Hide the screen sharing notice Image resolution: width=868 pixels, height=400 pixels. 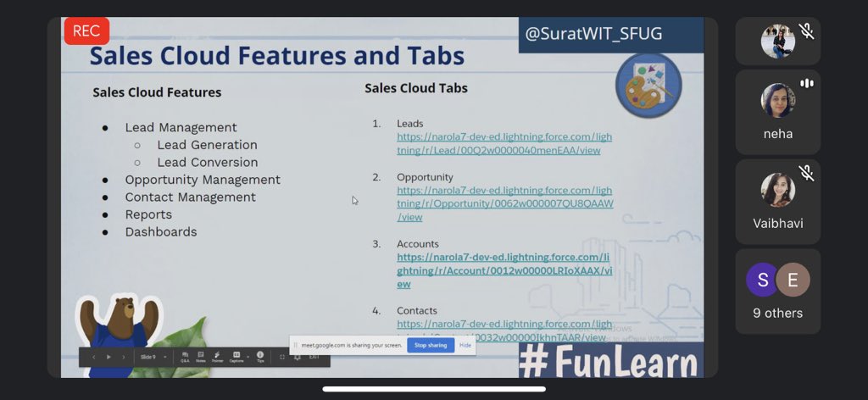pos(465,345)
